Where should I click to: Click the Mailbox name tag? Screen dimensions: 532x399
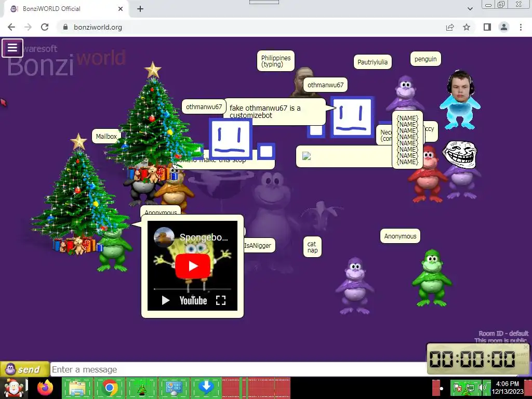pyautogui.click(x=106, y=137)
